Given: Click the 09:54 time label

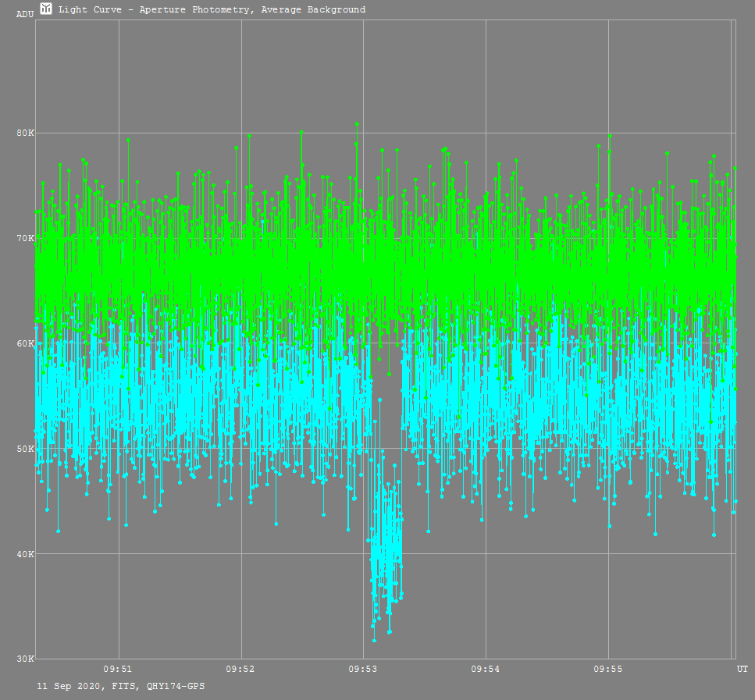Looking at the screenshot, I should pos(486,669).
